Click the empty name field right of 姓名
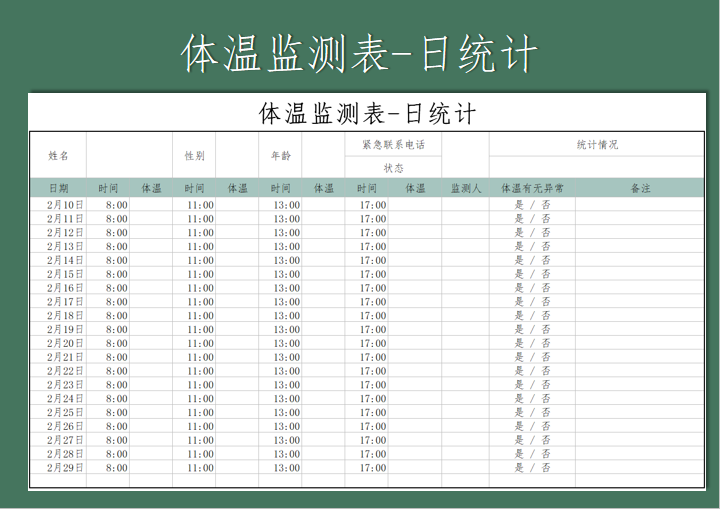 click(129, 156)
